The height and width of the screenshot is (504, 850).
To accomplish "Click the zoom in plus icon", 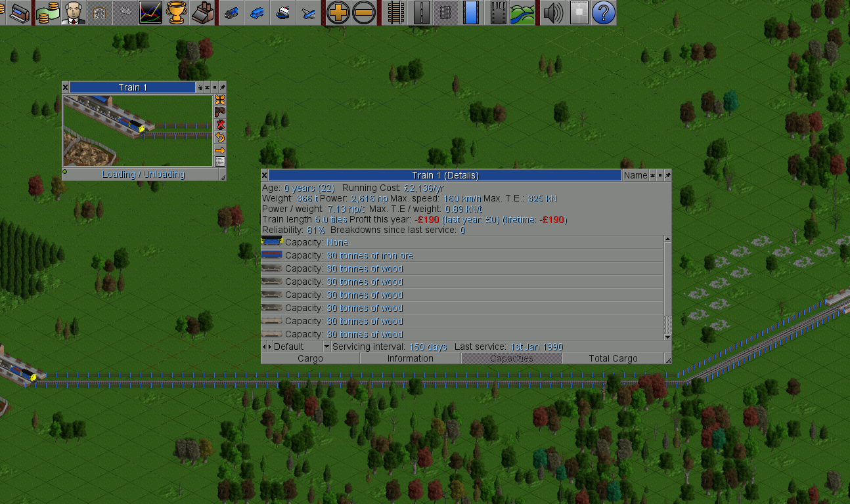I will click(x=338, y=12).
